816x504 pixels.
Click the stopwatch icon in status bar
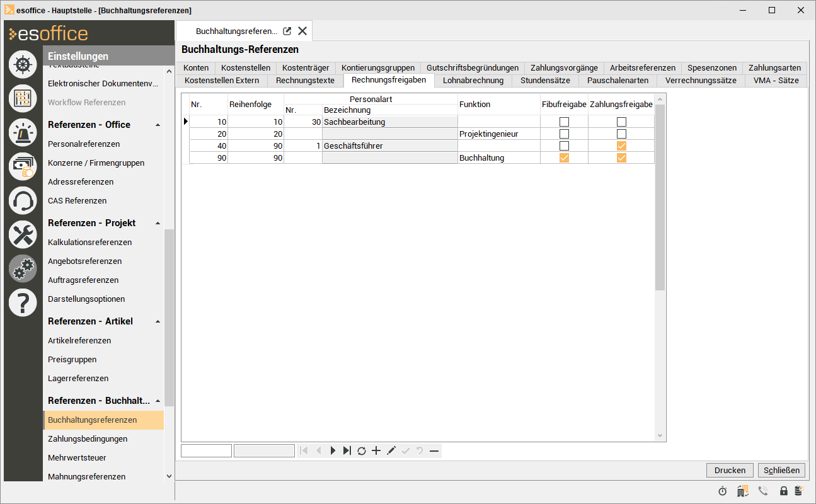coord(723,491)
